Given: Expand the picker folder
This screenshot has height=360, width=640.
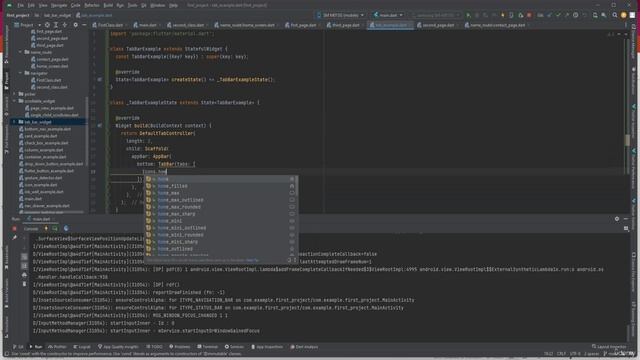Looking at the screenshot, I should pyautogui.click(x=15, y=94).
